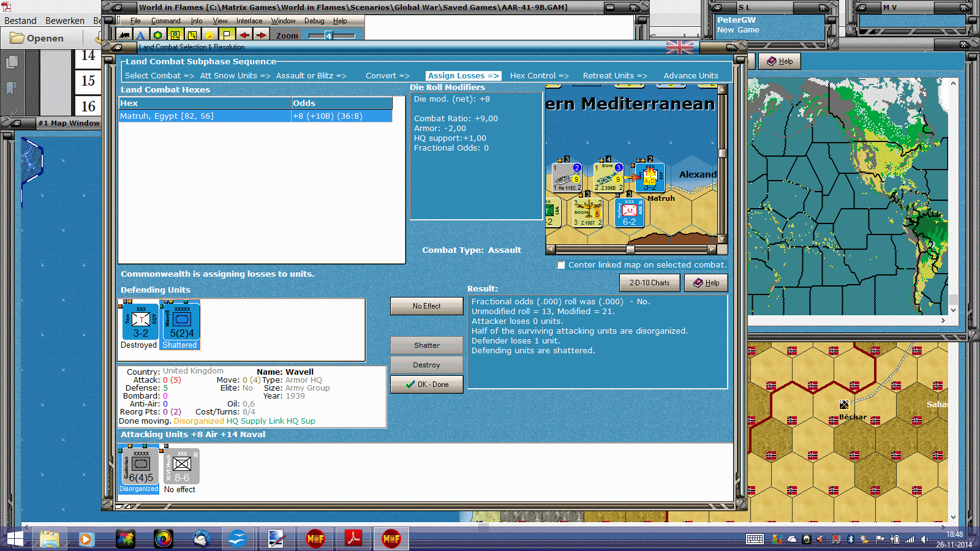
Task: Click linked map scroll-down arrow
Action: point(722,239)
